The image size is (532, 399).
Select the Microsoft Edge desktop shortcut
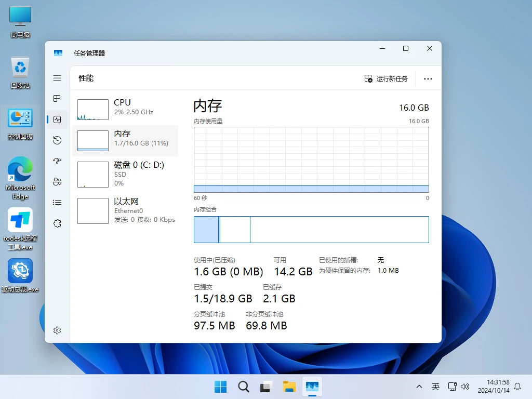coord(20,178)
